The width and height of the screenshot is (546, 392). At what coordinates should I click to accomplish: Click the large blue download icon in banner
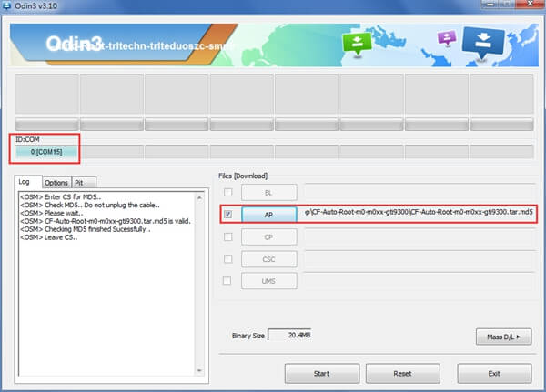tap(483, 43)
